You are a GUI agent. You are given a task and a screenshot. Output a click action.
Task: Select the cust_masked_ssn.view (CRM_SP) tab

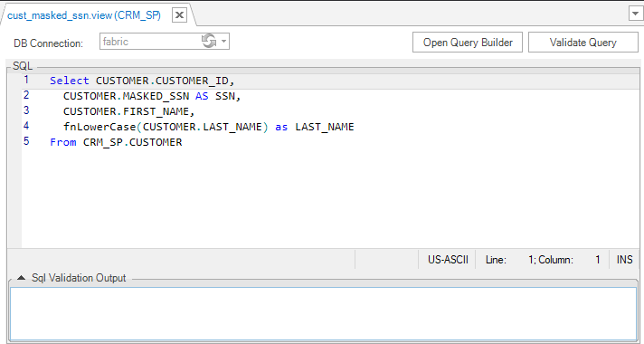click(x=84, y=15)
